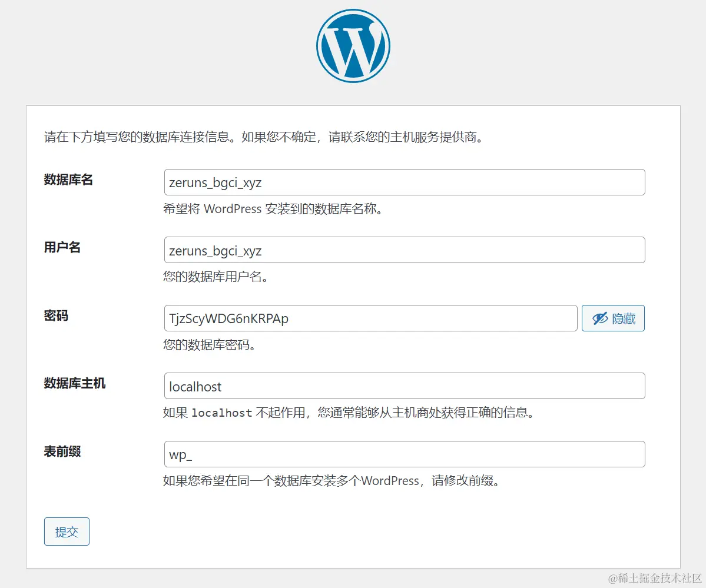Toggle password visibility with the 隐藏 button
706x588 pixels.
pos(613,318)
